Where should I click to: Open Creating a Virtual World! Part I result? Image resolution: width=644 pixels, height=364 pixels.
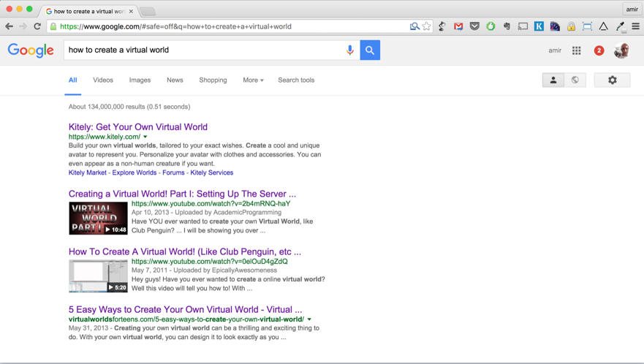coord(182,194)
